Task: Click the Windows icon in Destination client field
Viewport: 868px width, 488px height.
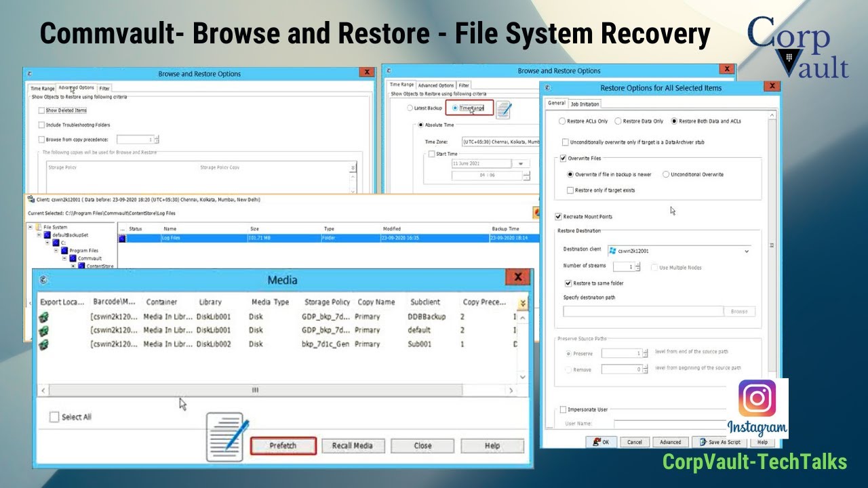Action: 612,251
